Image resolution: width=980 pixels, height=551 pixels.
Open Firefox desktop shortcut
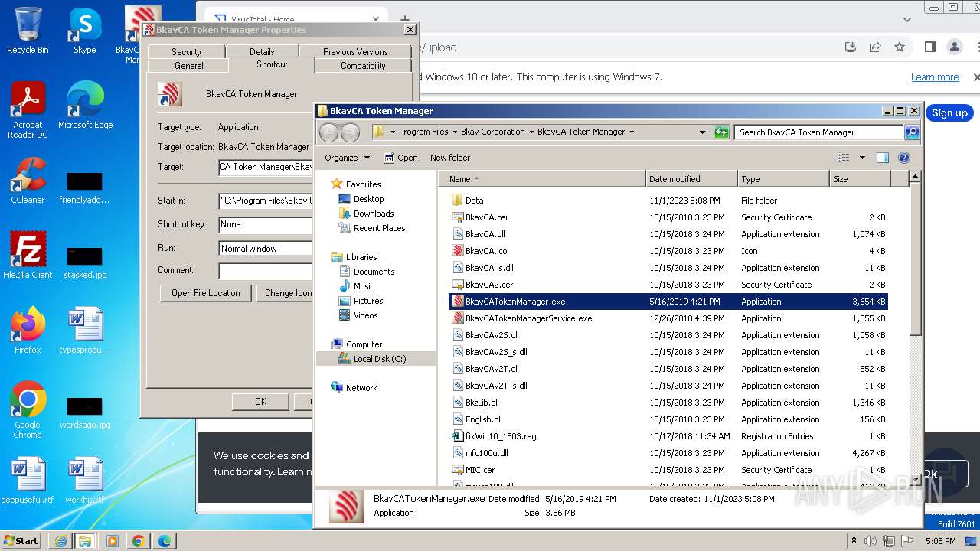click(x=28, y=330)
